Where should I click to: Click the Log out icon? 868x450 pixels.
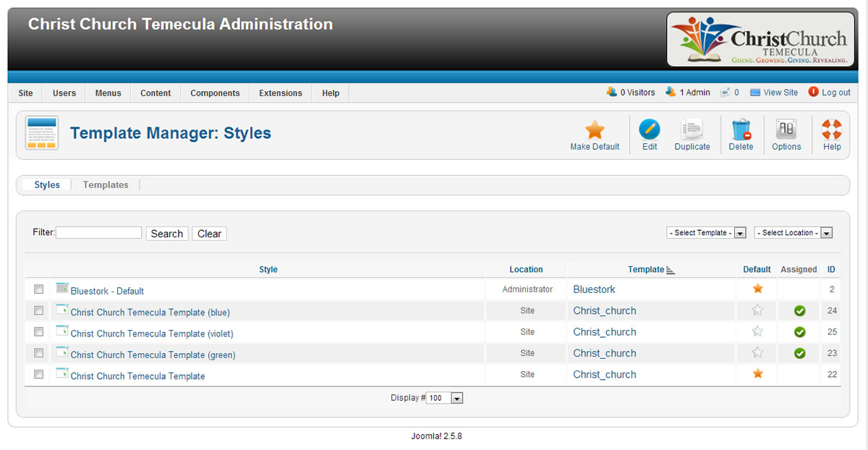813,92
